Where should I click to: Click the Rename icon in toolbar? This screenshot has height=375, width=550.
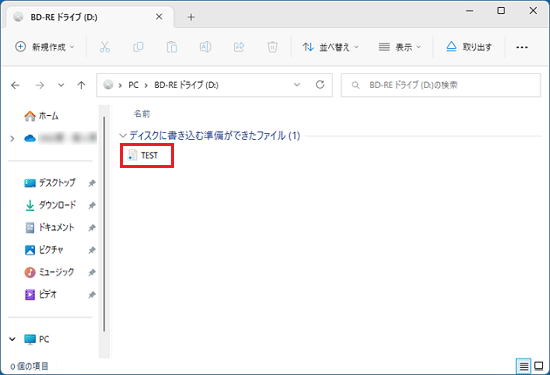(206, 47)
